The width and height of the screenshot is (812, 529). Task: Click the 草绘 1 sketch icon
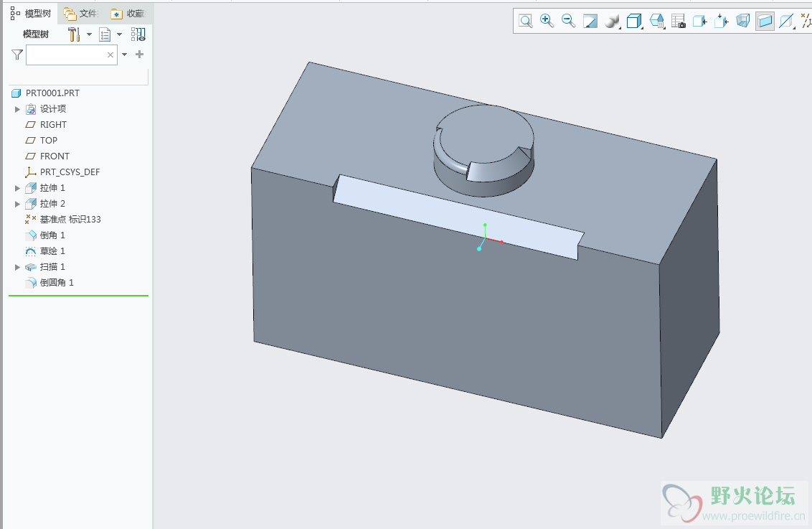(31, 251)
